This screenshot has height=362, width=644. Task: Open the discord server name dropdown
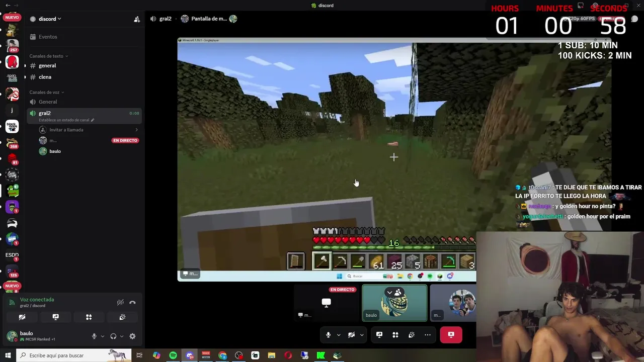50,19
